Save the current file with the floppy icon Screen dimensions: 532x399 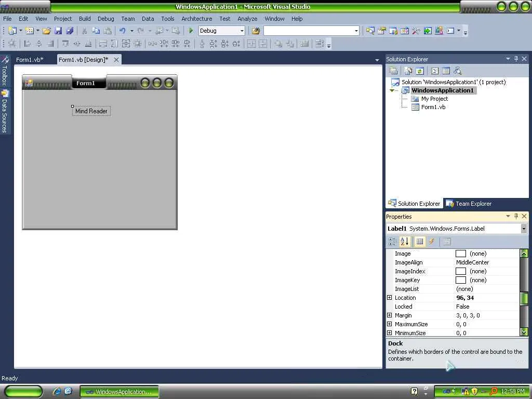pyautogui.click(x=58, y=31)
